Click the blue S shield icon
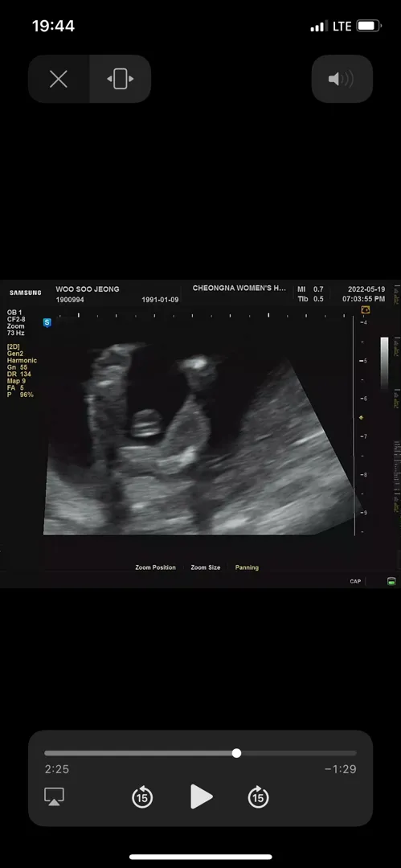 [x=47, y=322]
